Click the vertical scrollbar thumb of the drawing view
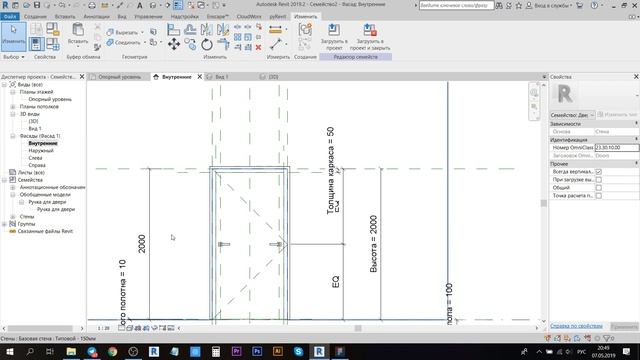 [543, 203]
